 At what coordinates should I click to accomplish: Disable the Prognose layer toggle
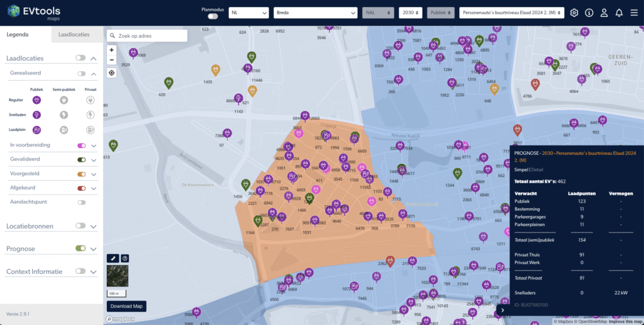click(x=80, y=248)
